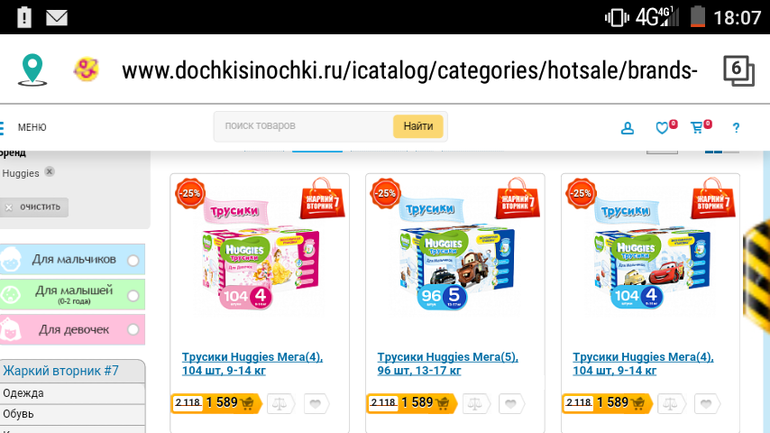Select the Для девочек radio option

point(133,329)
